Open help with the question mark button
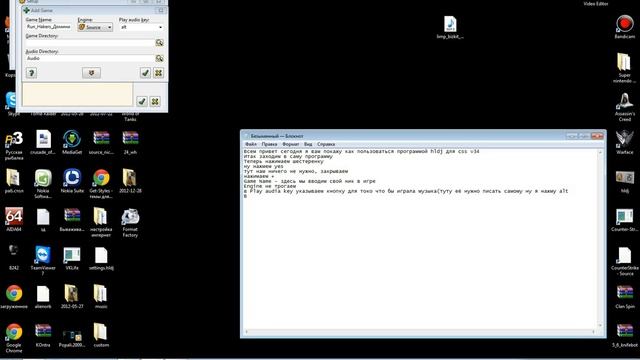 click(x=31, y=73)
